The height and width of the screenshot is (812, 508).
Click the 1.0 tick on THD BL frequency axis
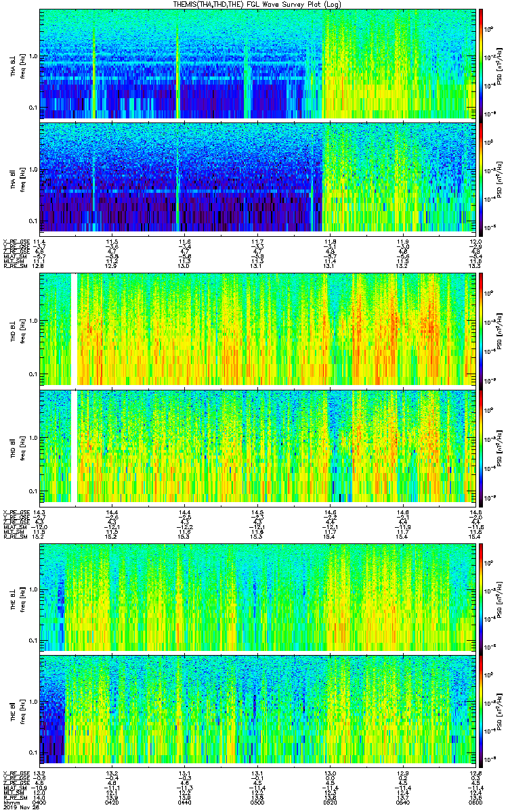tap(34, 321)
